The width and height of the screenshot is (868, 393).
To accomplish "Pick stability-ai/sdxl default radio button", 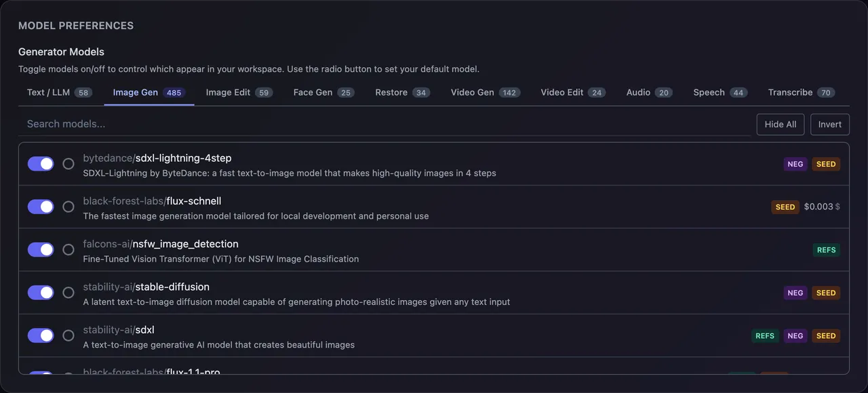I will point(68,335).
